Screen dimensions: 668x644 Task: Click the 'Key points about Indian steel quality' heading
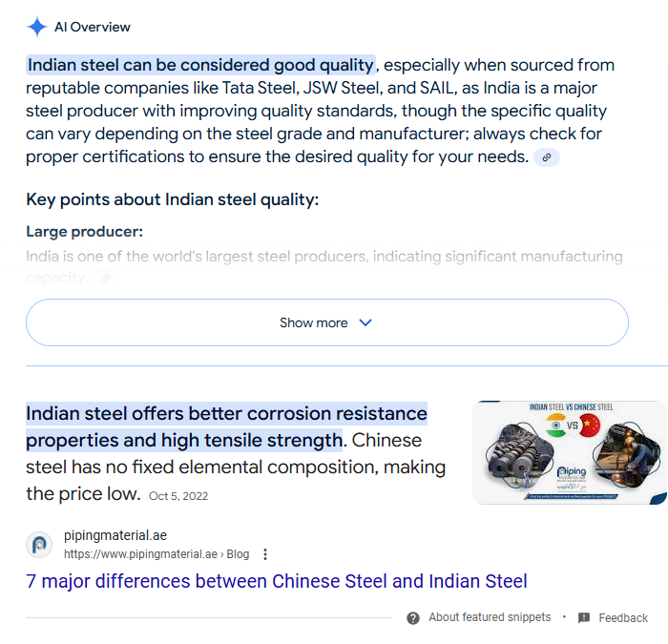(x=172, y=199)
